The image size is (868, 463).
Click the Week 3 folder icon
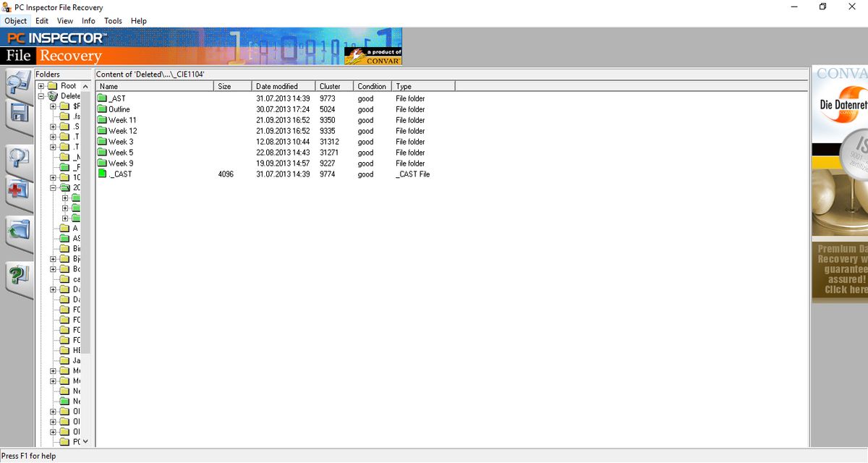pyautogui.click(x=102, y=142)
